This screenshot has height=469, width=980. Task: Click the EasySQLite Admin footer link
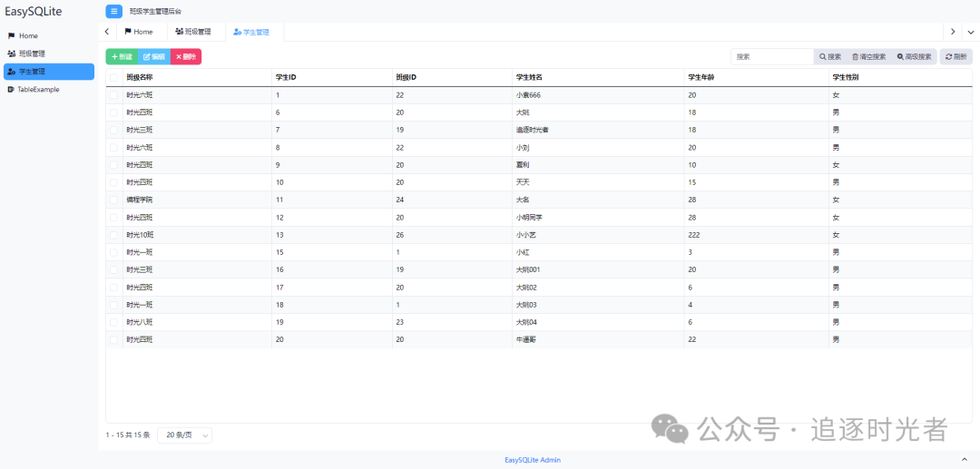click(x=533, y=460)
